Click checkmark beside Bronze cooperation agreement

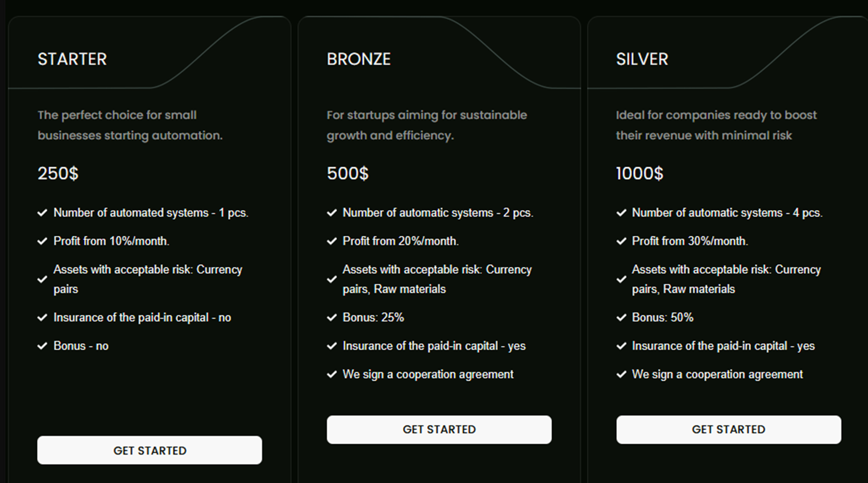click(x=332, y=374)
